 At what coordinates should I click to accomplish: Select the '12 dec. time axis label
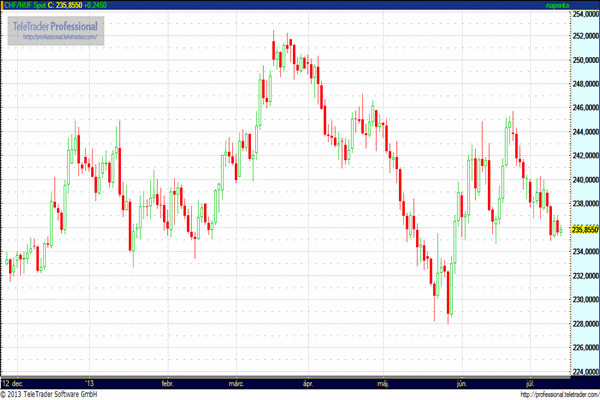coord(14,382)
